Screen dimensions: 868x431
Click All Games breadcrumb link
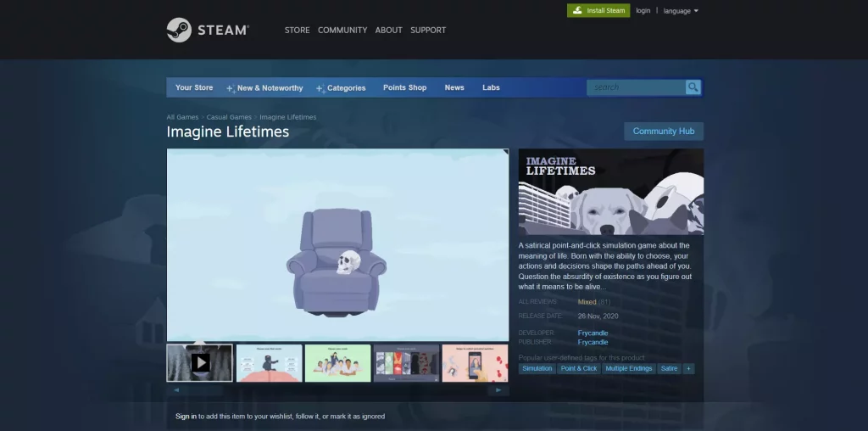pyautogui.click(x=183, y=117)
